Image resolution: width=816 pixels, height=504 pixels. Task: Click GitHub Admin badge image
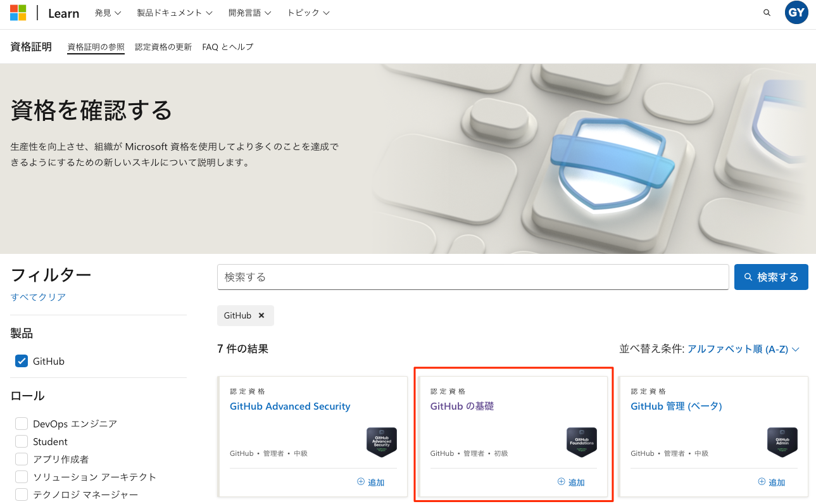[782, 442]
